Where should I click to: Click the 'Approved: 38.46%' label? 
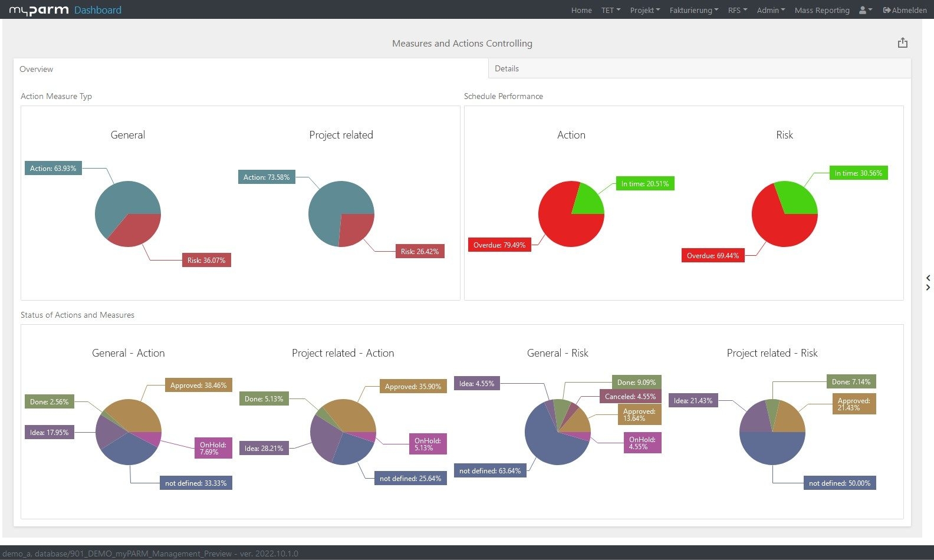pyautogui.click(x=198, y=385)
